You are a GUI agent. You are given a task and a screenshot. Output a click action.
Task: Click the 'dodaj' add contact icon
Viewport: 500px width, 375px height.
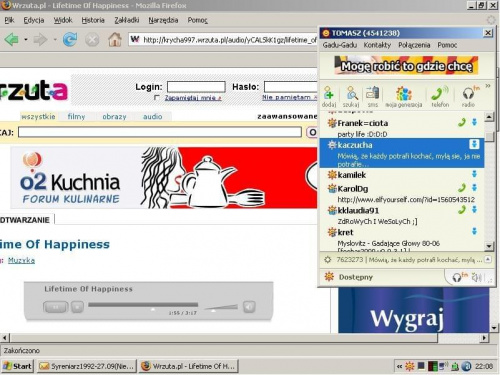(x=329, y=96)
